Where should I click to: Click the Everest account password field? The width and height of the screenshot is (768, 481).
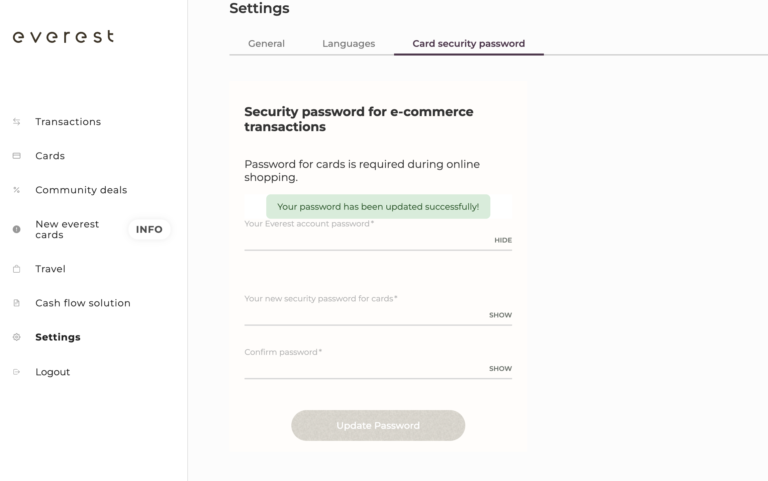pyautogui.click(x=366, y=240)
